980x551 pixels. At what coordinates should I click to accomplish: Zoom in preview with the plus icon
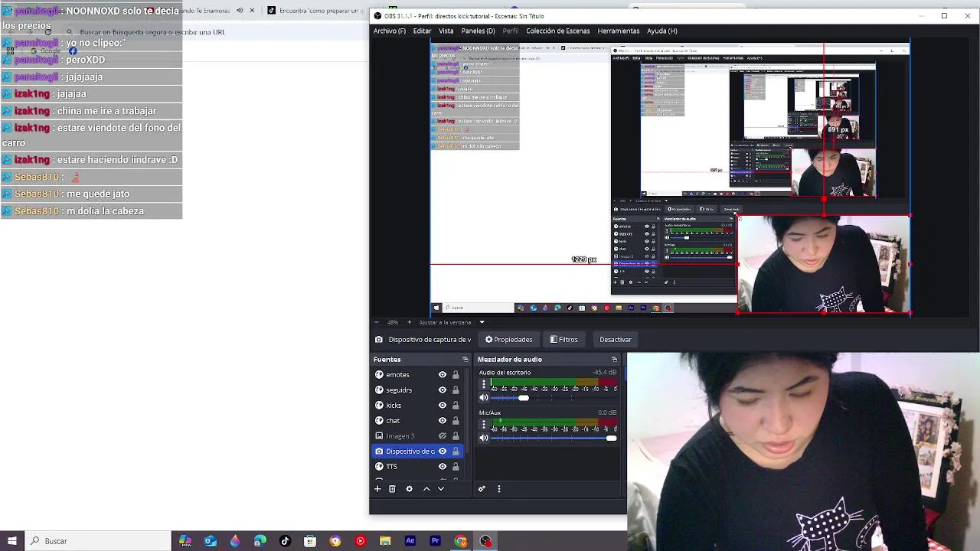coord(409,322)
